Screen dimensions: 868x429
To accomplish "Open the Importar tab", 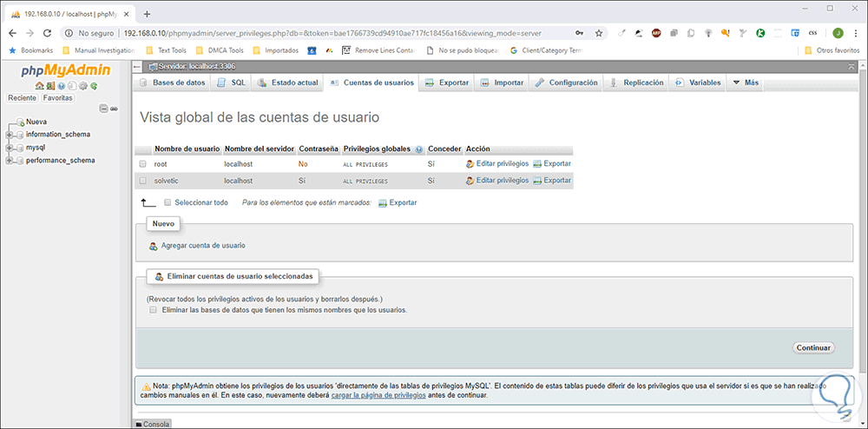I will (x=502, y=82).
